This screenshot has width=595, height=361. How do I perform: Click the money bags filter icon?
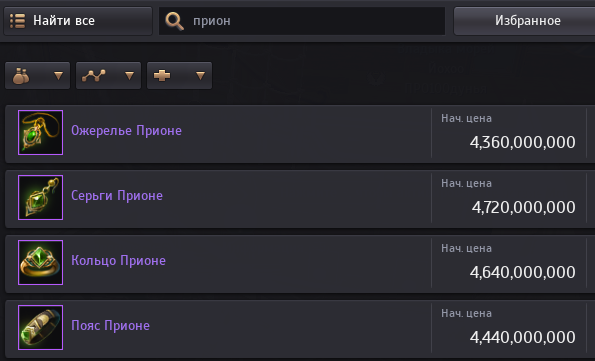point(21,76)
